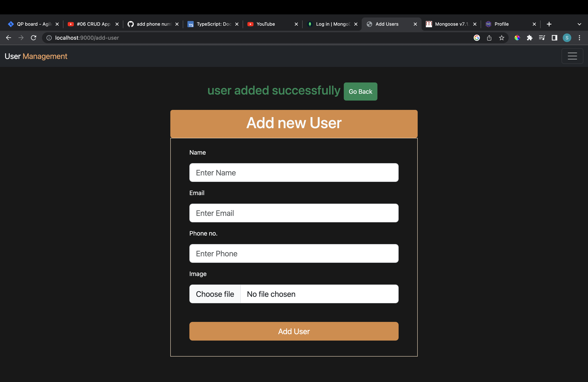Open the Google profile avatar
588x382 pixels.
(567, 38)
